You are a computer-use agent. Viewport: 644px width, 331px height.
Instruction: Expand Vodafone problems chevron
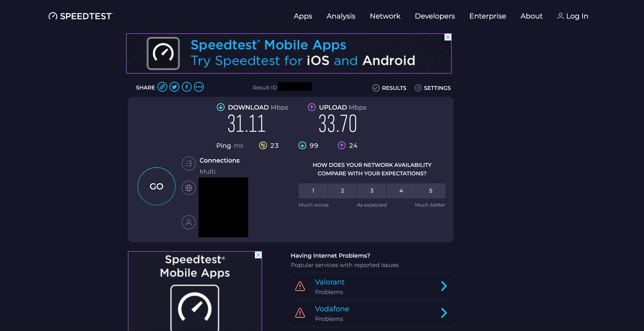(444, 313)
